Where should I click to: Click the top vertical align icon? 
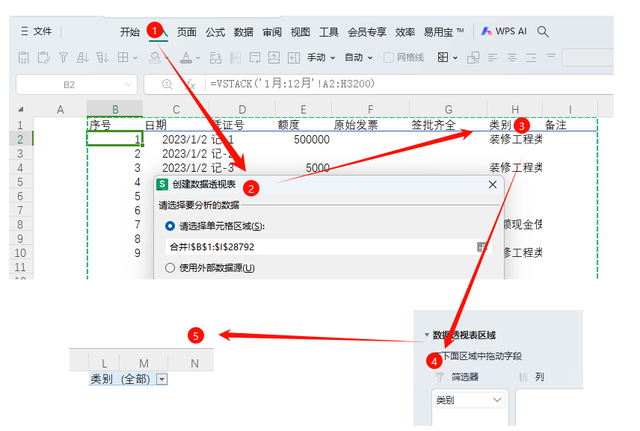click(551, 56)
